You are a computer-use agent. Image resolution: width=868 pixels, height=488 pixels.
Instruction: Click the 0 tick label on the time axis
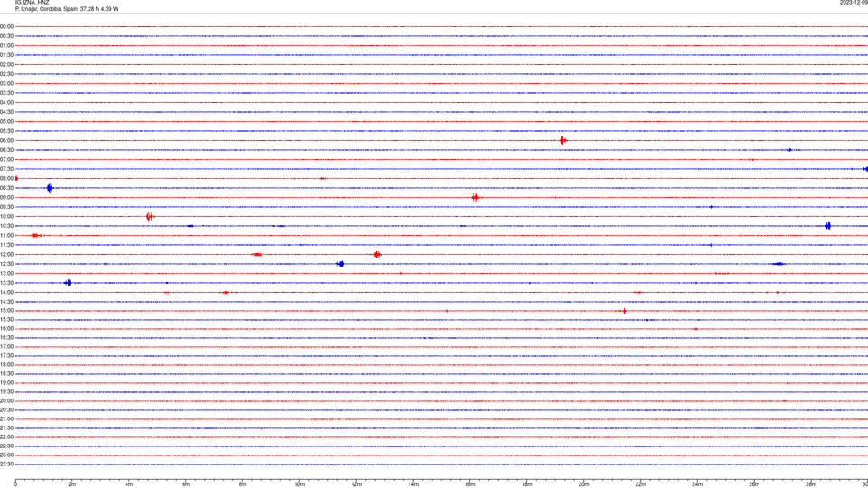15,484
